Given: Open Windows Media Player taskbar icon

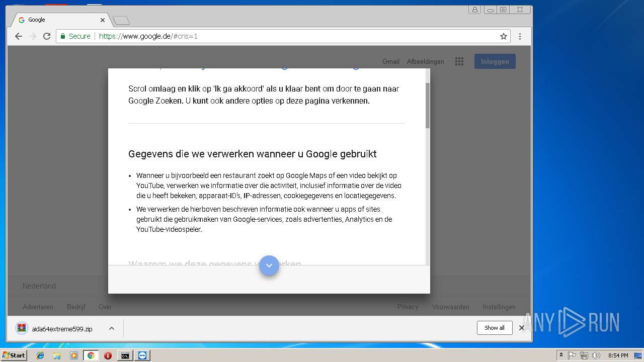Looking at the screenshot, I should pyautogui.click(x=74, y=355).
